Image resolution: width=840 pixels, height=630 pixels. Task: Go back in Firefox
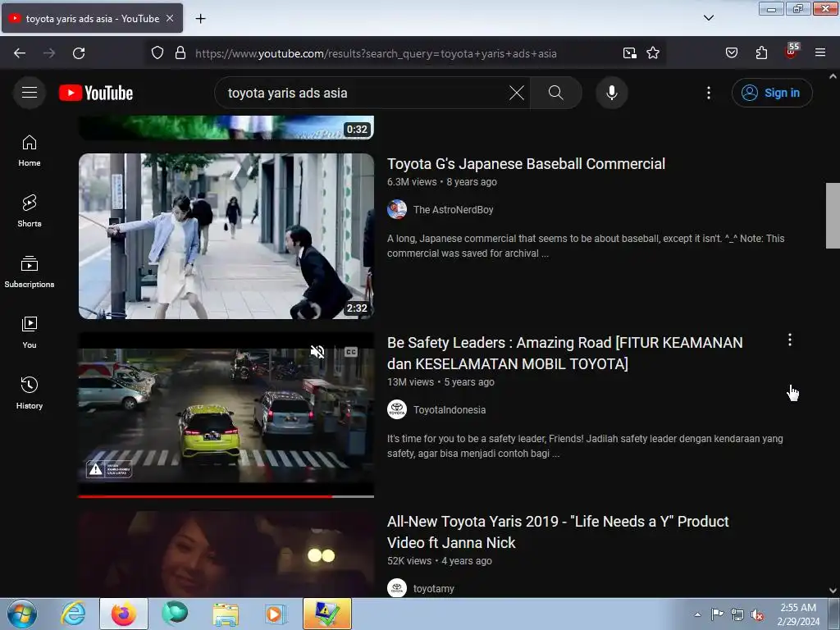point(20,53)
